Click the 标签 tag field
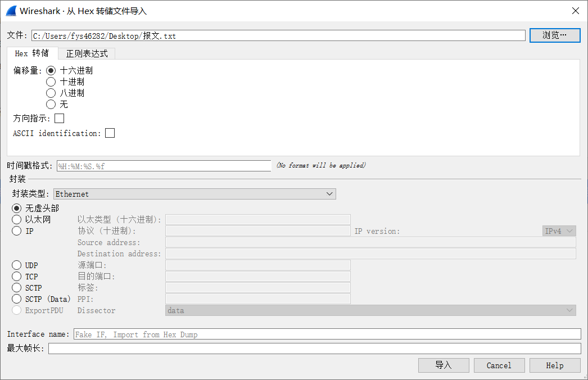Image resolution: width=588 pixels, height=380 pixels. point(258,288)
